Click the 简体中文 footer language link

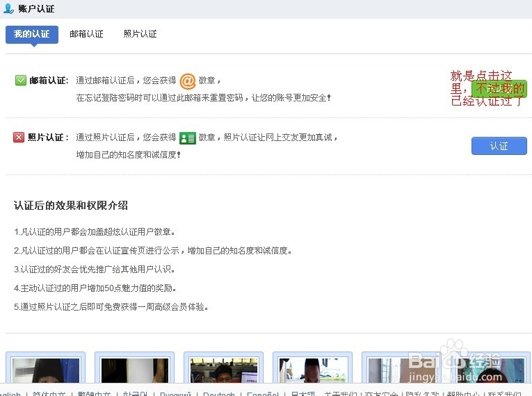pyautogui.click(x=49, y=394)
